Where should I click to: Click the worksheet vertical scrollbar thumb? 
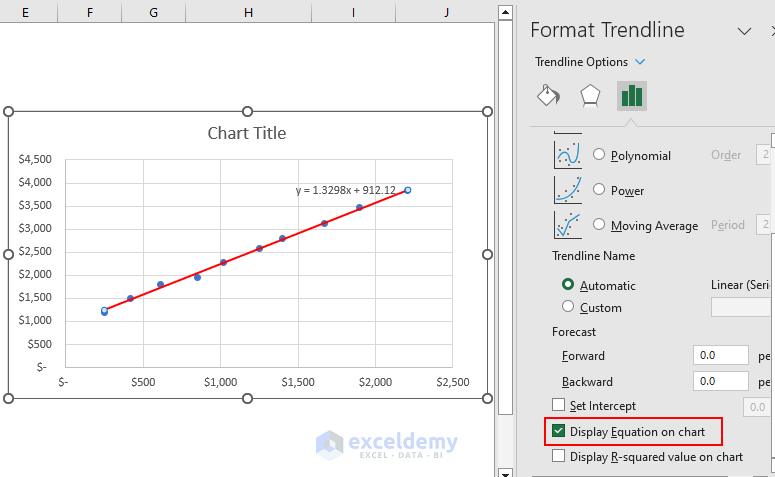click(505, 217)
